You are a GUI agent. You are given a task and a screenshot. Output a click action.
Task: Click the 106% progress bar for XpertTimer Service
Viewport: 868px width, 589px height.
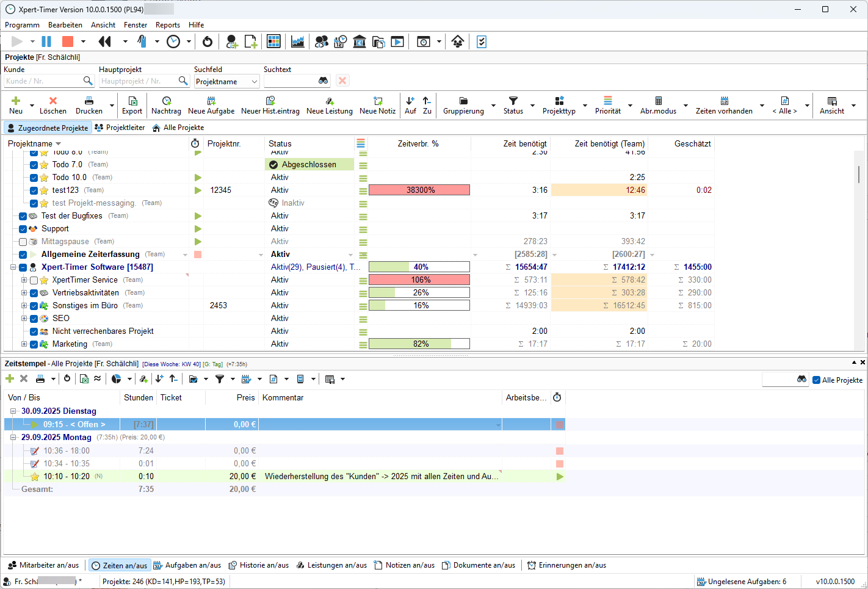pyautogui.click(x=419, y=280)
